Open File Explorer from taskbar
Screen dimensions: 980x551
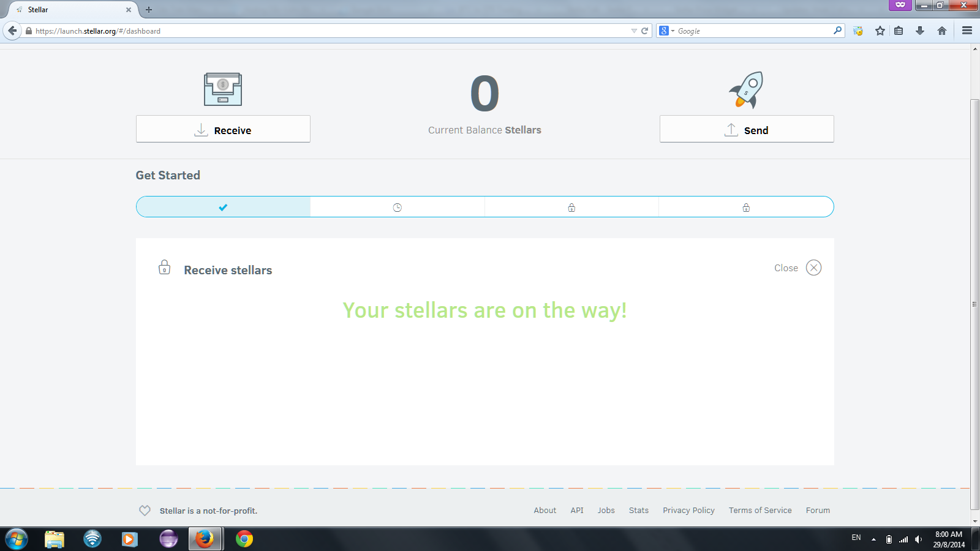55,539
